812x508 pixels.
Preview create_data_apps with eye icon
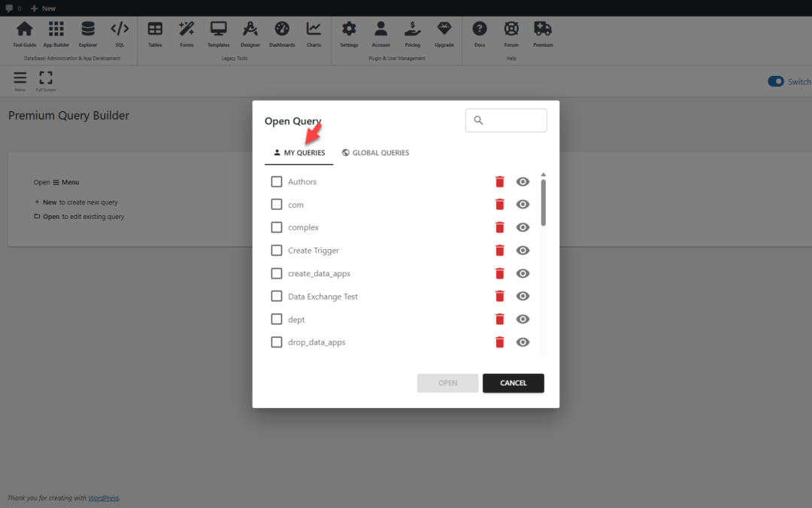pos(523,273)
